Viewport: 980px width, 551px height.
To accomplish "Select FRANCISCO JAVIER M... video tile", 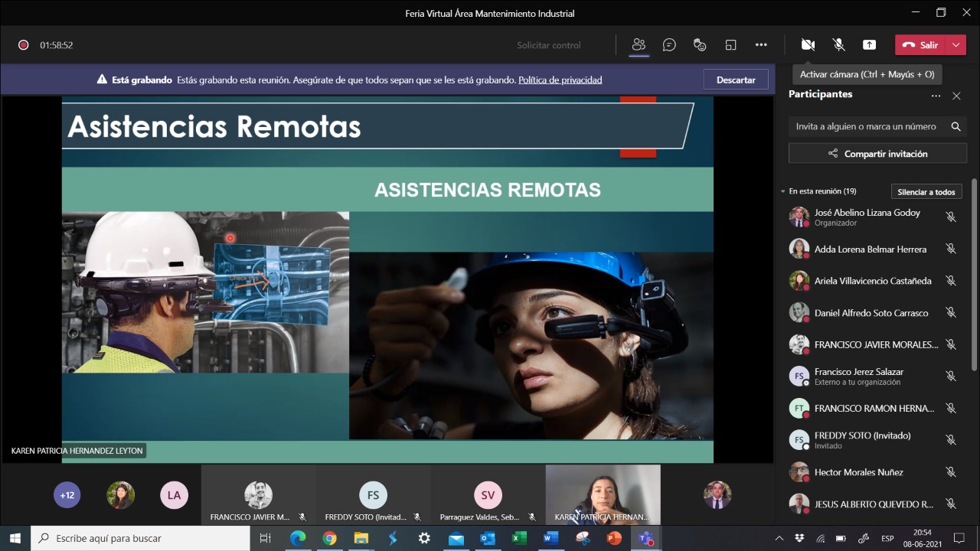I will tap(258, 494).
